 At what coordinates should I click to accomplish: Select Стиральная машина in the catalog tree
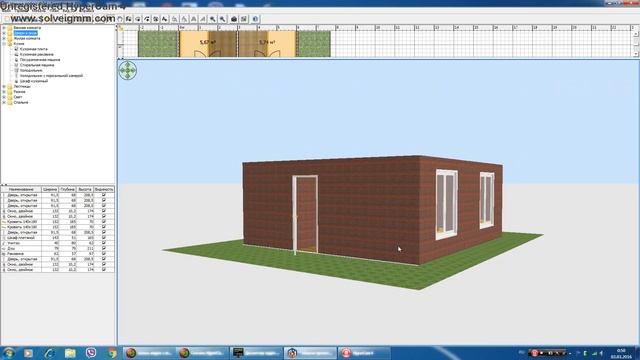37,65
